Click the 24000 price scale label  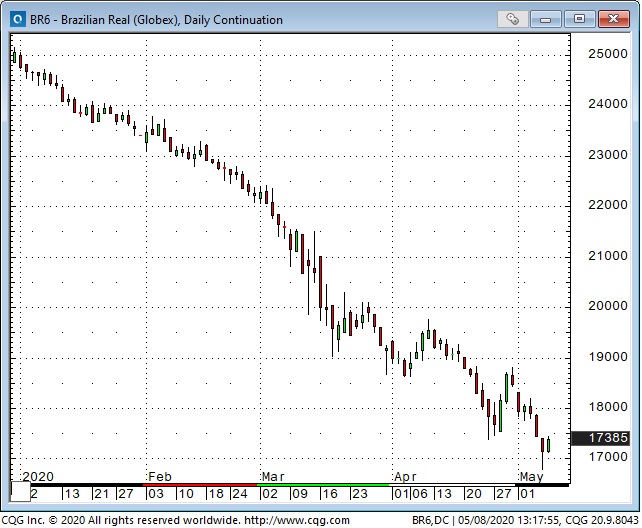[x=608, y=104]
